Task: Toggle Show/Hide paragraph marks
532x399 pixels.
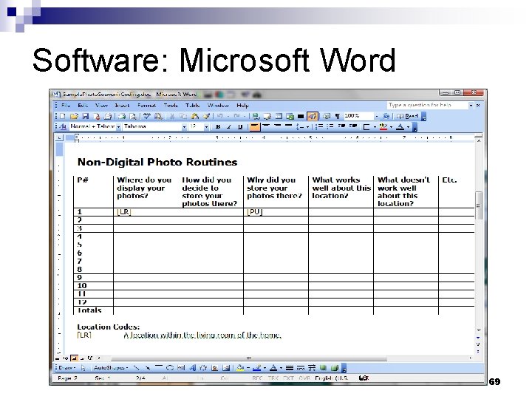Action: click(x=338, y=117)
